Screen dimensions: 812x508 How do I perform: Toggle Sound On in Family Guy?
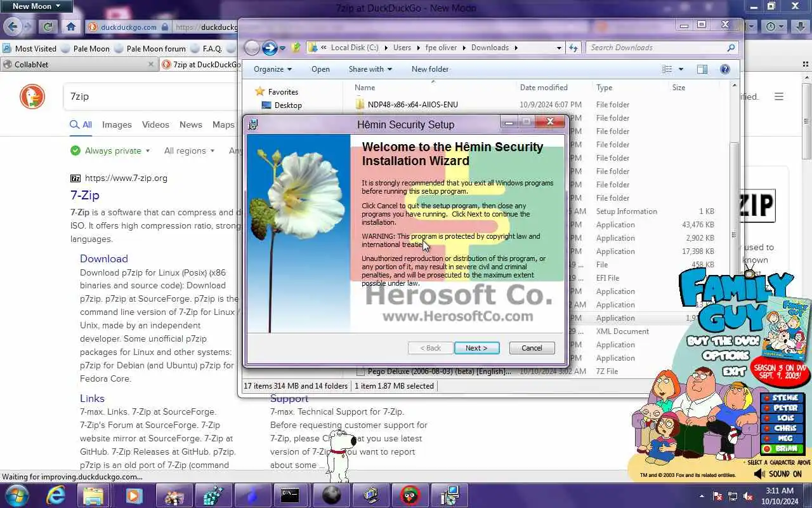click(778, 474)
